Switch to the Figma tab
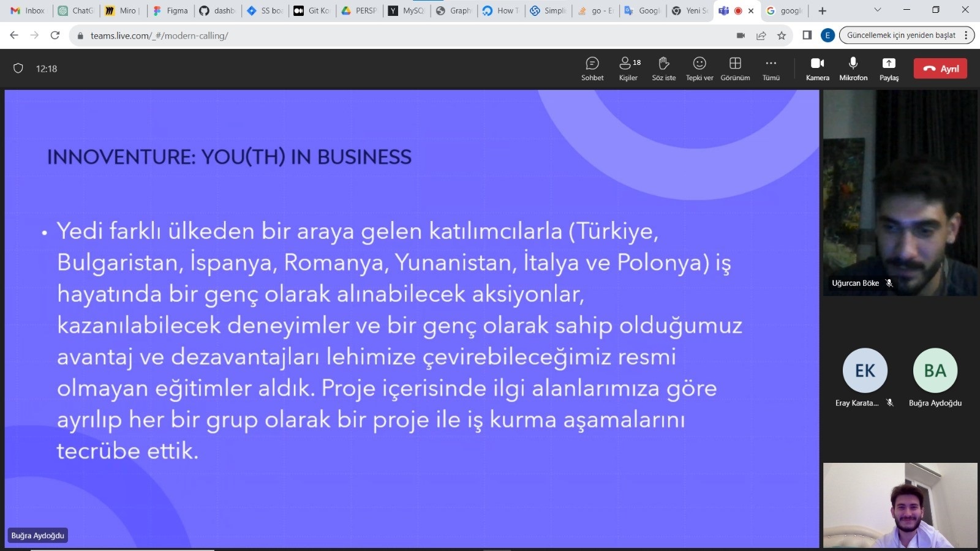Image resolution: width=980 pixels, height=551 pixels. tap(171, 10)
